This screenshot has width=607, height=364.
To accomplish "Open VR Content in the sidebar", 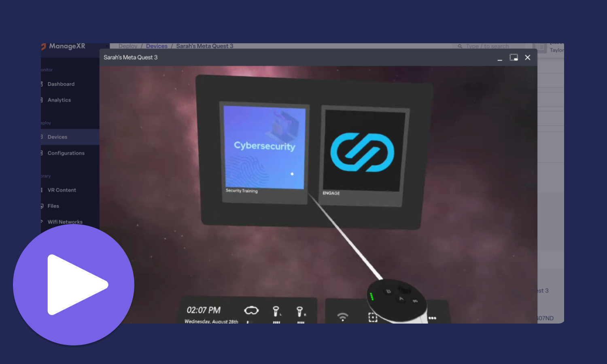I will click(62, 190).
